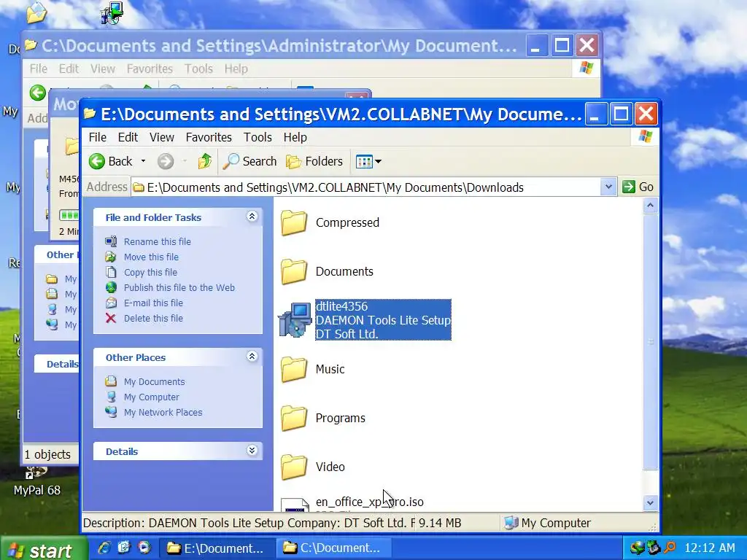Click E-mail this file
This screenshot has width=747, height=560.
153,303
